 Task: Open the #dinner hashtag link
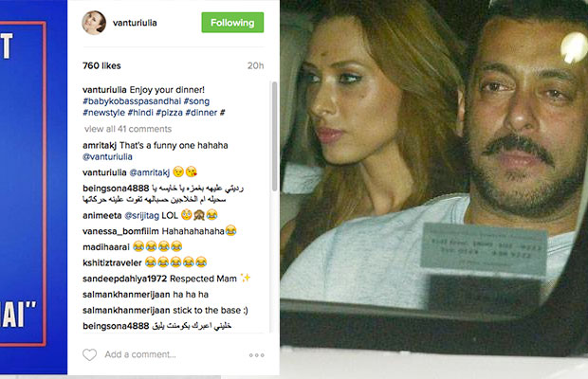click(201, 113)
